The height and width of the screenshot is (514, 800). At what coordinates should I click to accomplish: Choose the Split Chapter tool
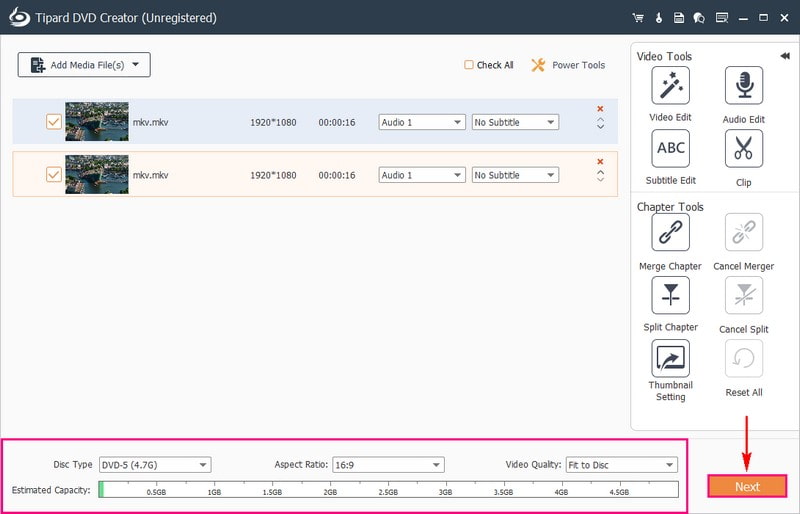pos(670,295)
